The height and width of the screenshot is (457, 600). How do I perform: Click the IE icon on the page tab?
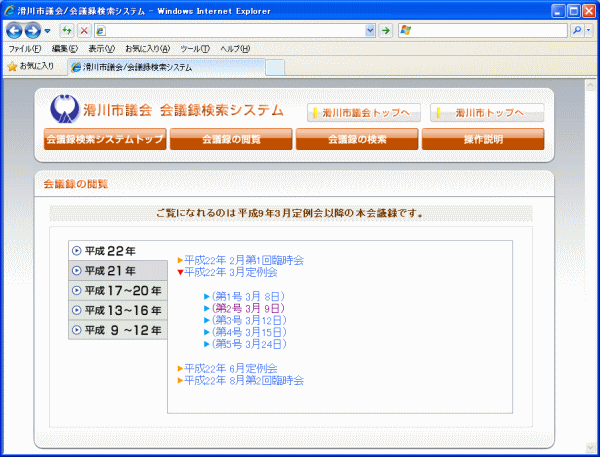pos(77,67)
